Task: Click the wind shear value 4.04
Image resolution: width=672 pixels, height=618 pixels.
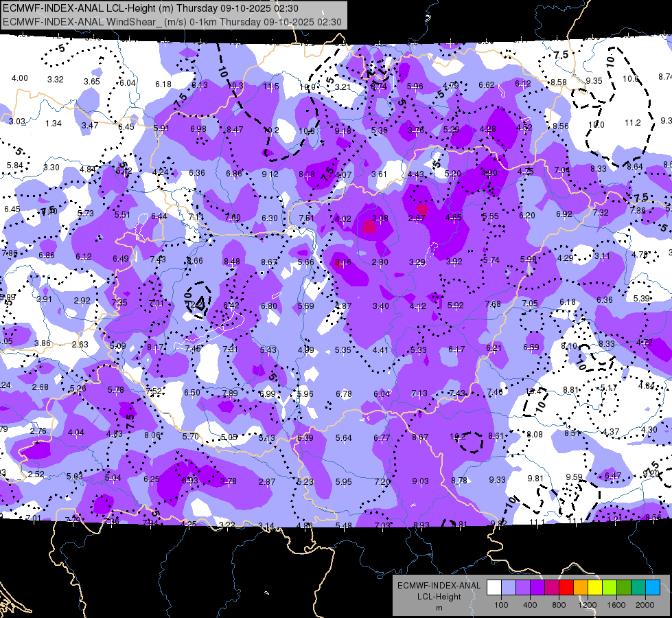Action: (x=76, y=433)
